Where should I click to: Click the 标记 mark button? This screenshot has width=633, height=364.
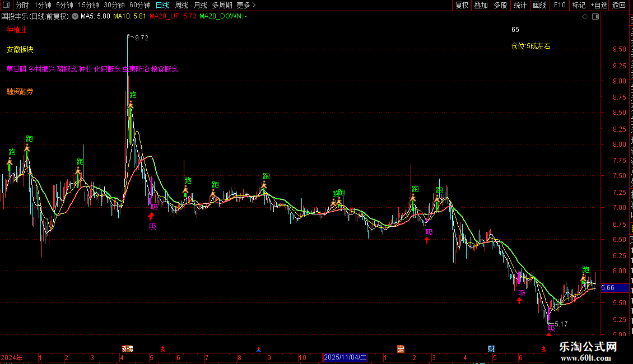pos(579,5)
